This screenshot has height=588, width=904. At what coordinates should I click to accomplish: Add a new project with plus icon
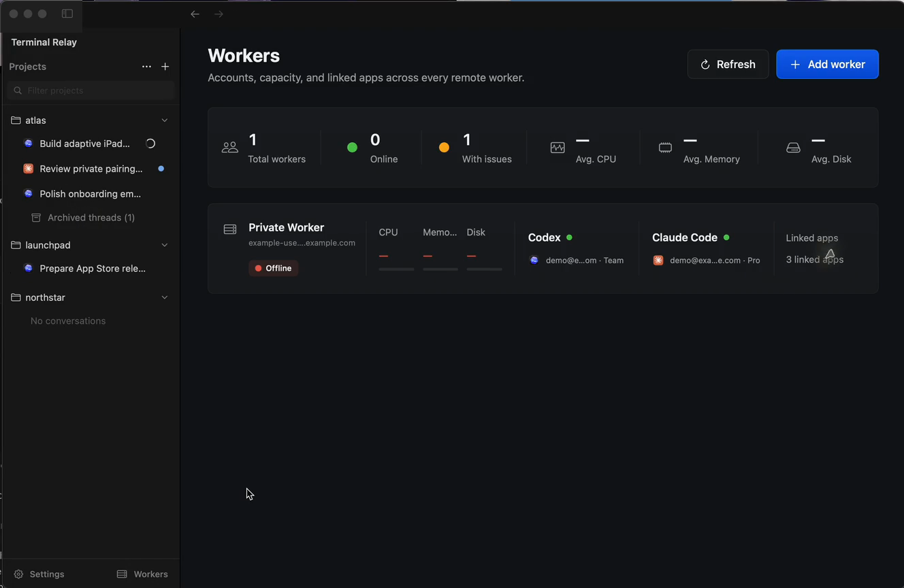tap(165, 67)
